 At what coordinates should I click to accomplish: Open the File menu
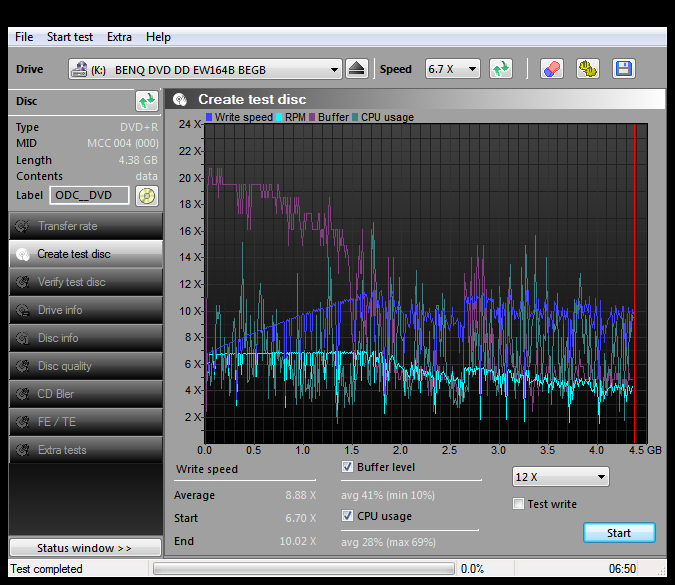click(24, 37)
